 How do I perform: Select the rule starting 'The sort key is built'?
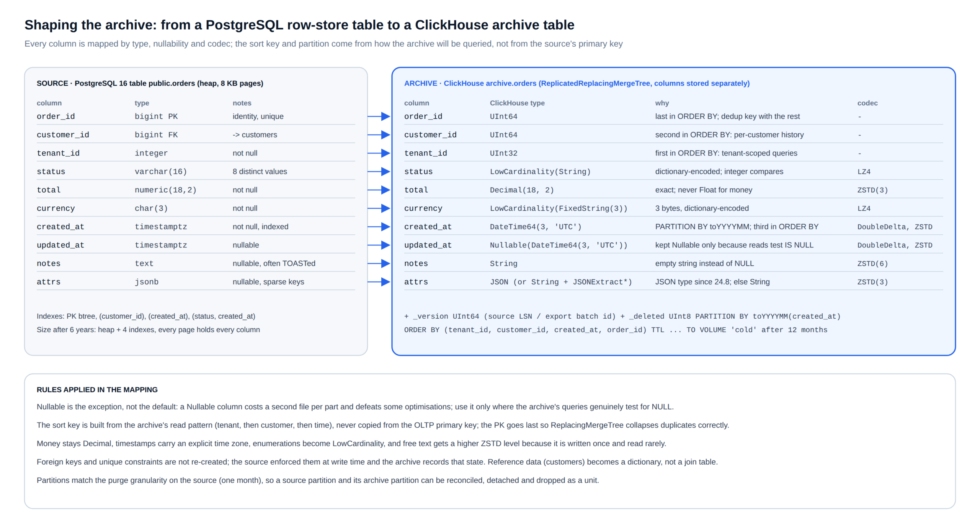pos(383,425)
